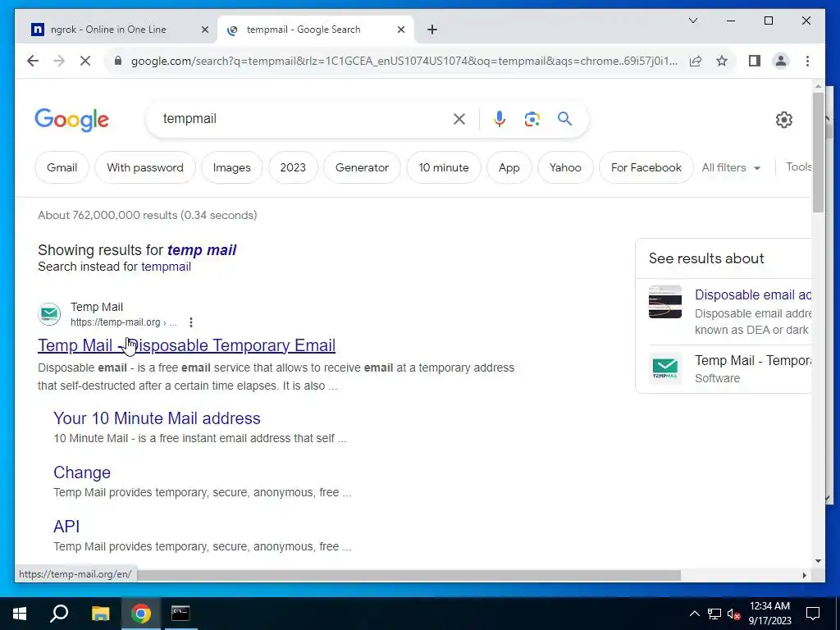840x630 pixels.
Task: Open Google quick settings gear
Action: click(783, 120)
